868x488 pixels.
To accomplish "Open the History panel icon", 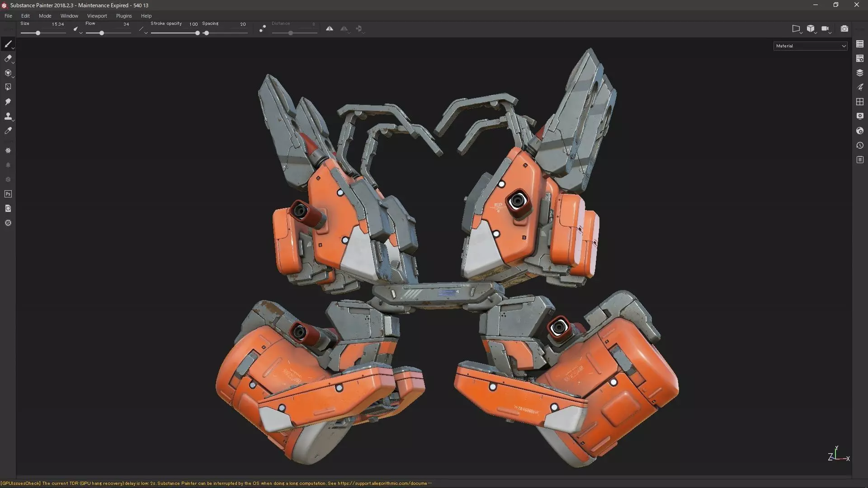I will pos(860,145).
